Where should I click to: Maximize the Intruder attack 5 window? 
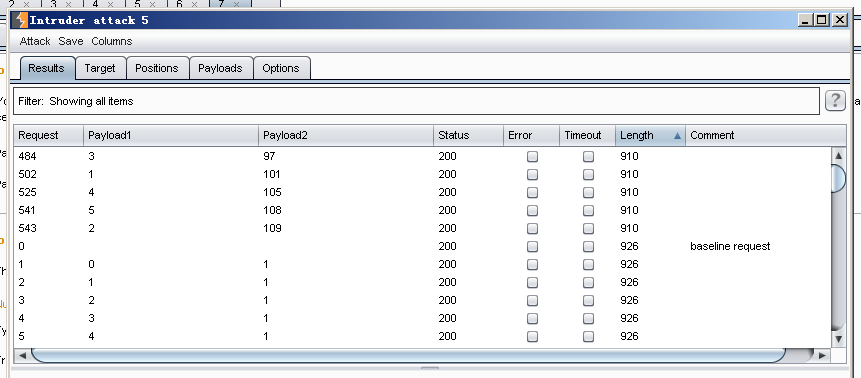click(x=822, y=20)
